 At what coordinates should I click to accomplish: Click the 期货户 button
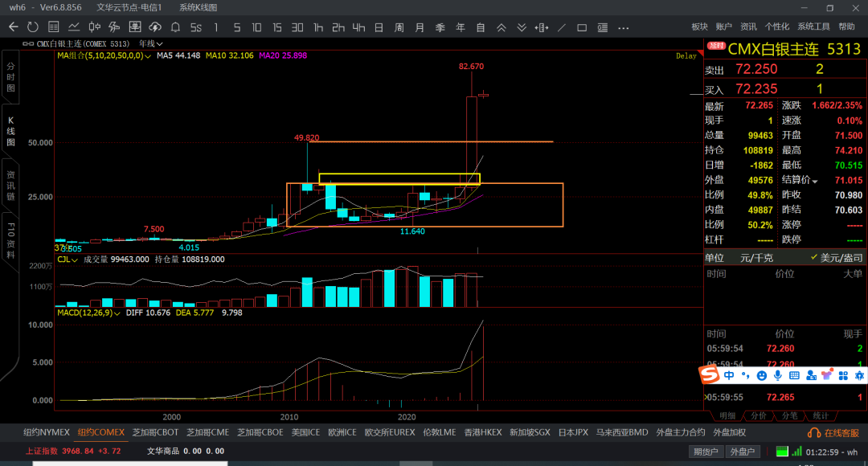click(x=706, y=452)
